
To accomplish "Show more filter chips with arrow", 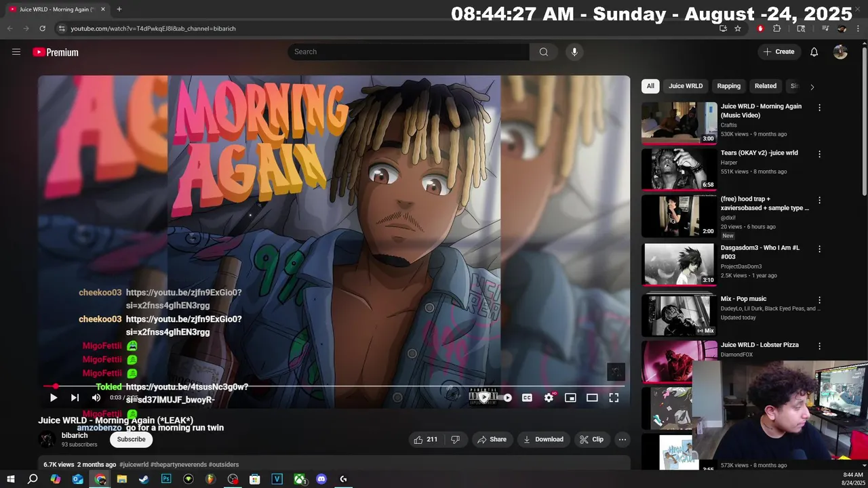I will tap(812, 87).
